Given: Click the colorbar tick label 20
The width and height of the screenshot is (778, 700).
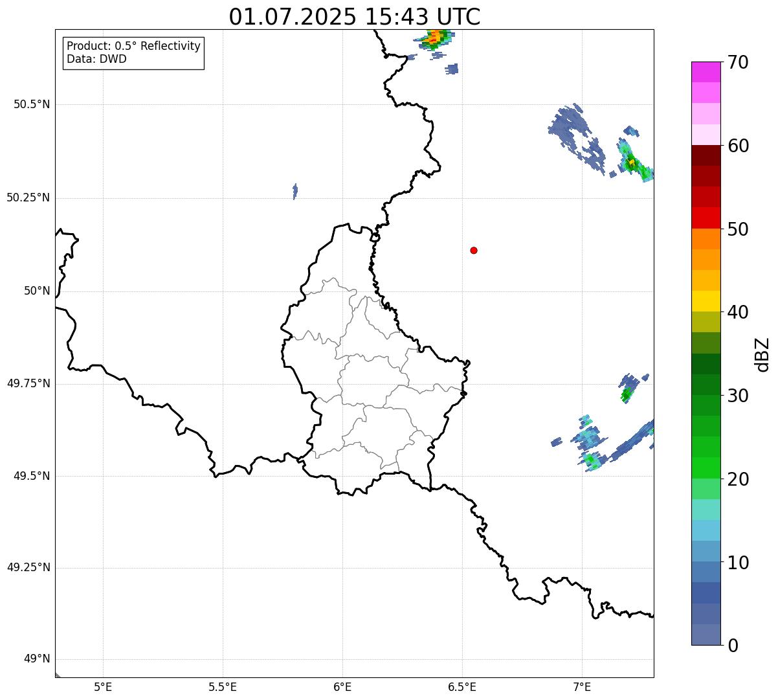Looking at the screenshot, I should point(738,479).
